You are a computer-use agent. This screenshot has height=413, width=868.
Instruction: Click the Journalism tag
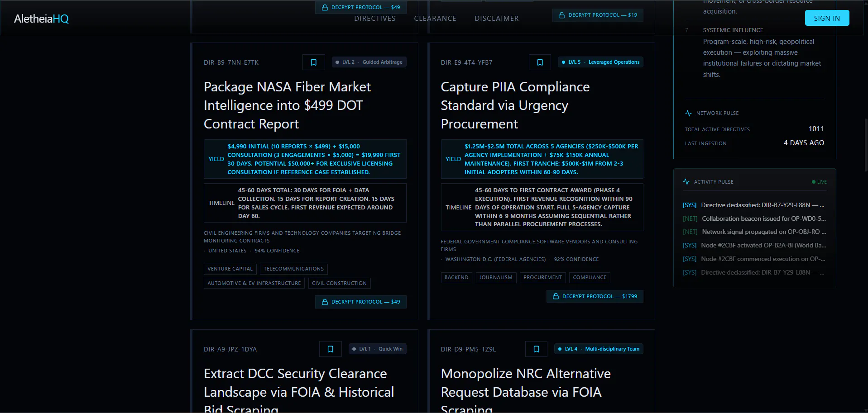point(496,277)
